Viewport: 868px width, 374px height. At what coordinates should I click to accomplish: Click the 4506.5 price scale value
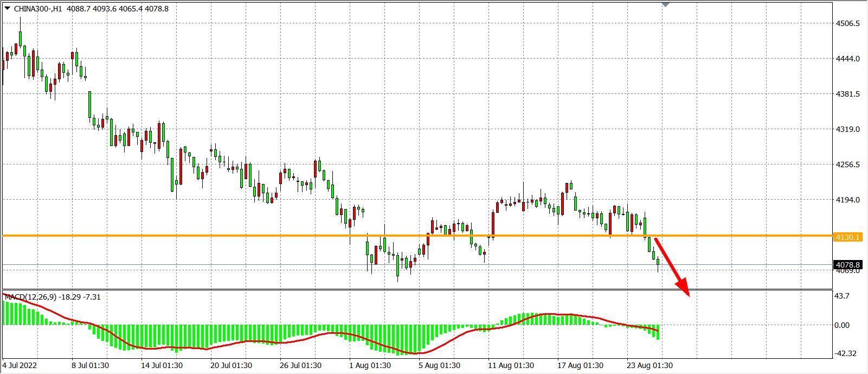click(x=848, y=24)
